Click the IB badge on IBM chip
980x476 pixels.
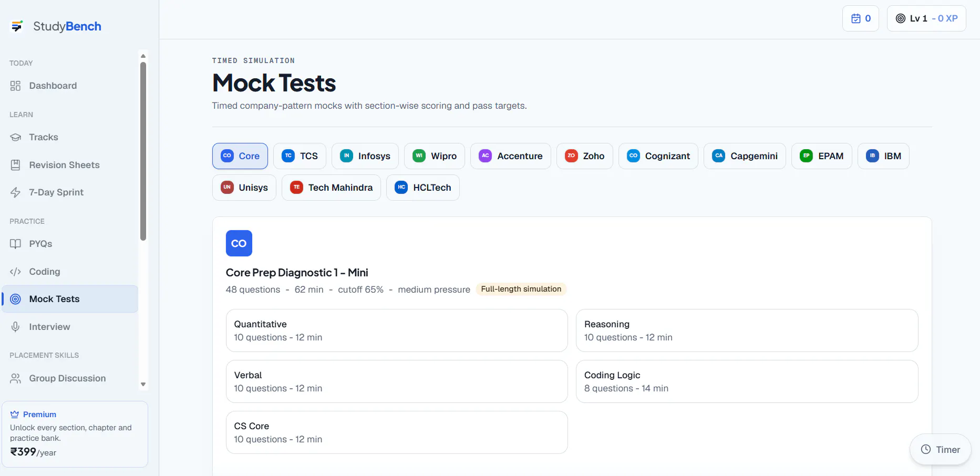tap(872, 156)
